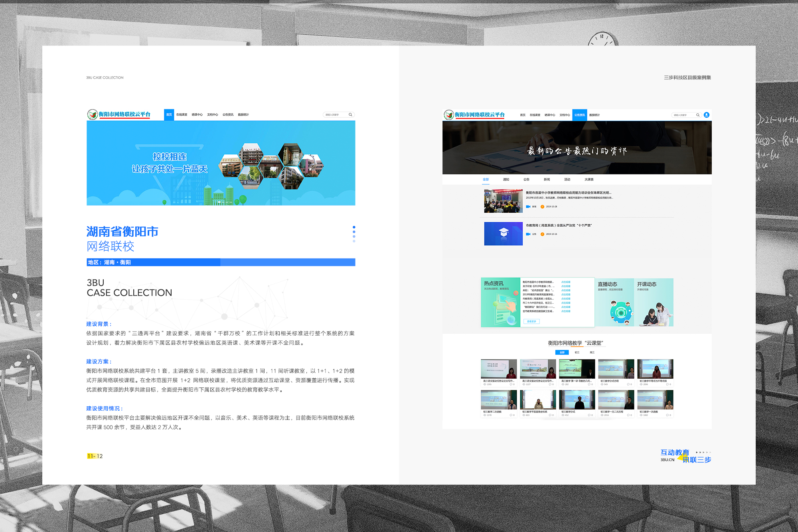Viewport: 798px width, 532px height.
Task: Click the orange clock icon beside 2019-10-28
Action: (542, 207)
